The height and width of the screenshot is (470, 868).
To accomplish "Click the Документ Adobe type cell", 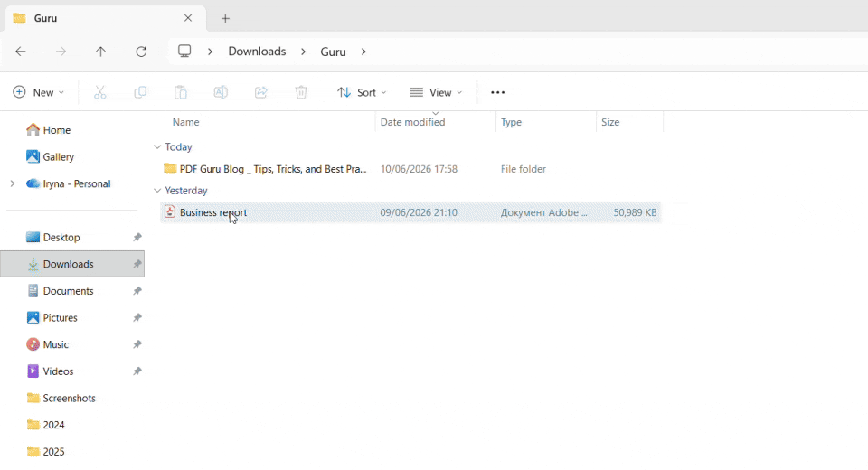I will (x=543, y=212).
